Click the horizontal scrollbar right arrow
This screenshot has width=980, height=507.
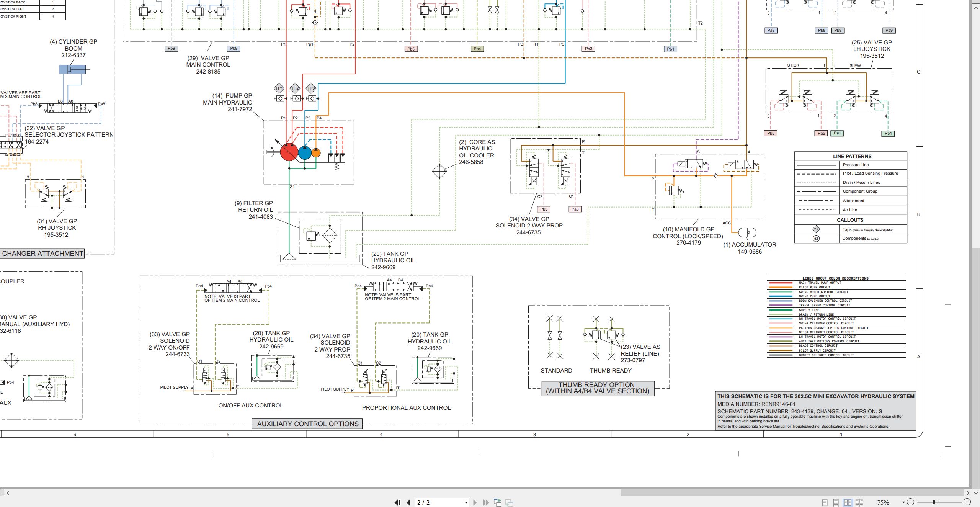coord(967,493)
